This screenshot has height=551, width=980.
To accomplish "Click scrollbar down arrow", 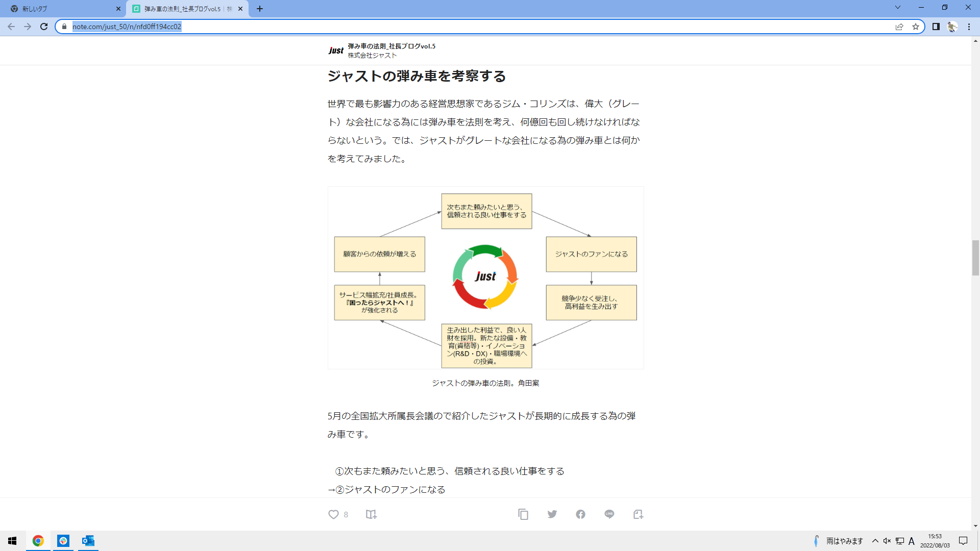I will click(x=975, y=526).
